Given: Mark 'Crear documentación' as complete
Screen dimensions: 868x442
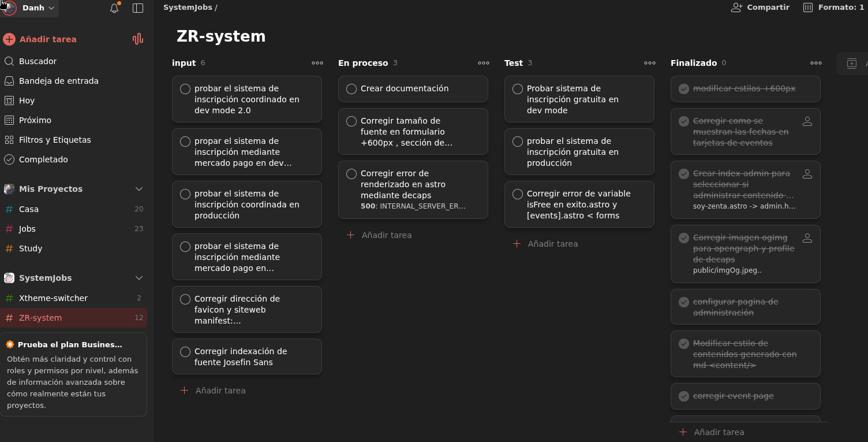Looking at the screenshot, I should [x=351, y=89].
